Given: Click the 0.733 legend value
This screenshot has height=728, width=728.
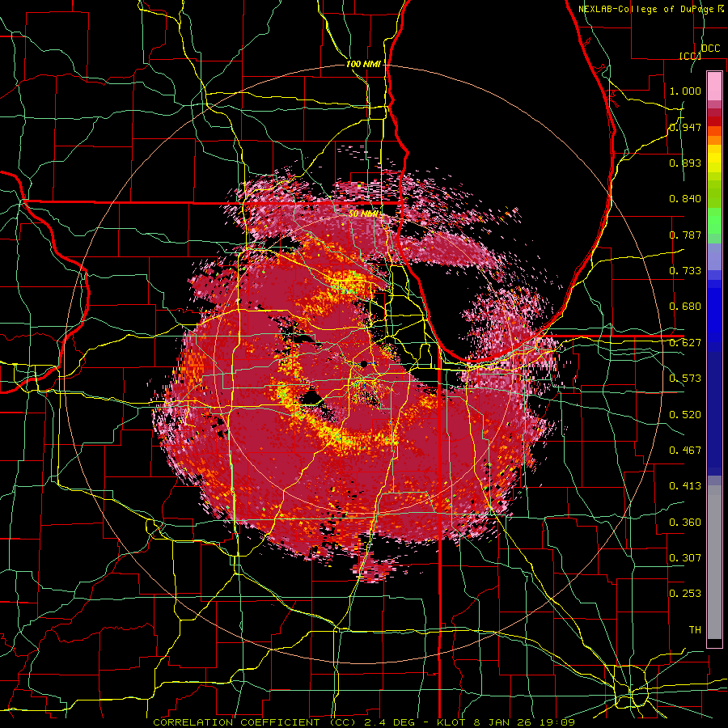Looking at the screenshot, I should point(685,271).
